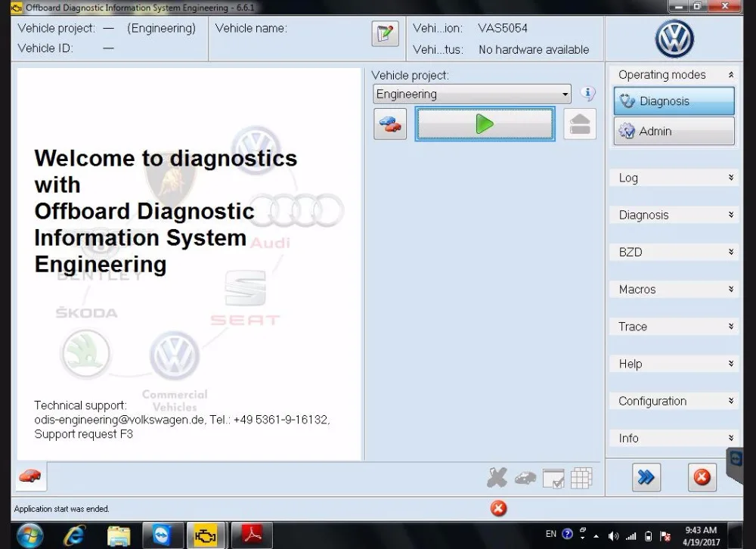This screenshot has height=549, width=756.
Task: Click the red car icon in bottom bar
Action: 30,476
